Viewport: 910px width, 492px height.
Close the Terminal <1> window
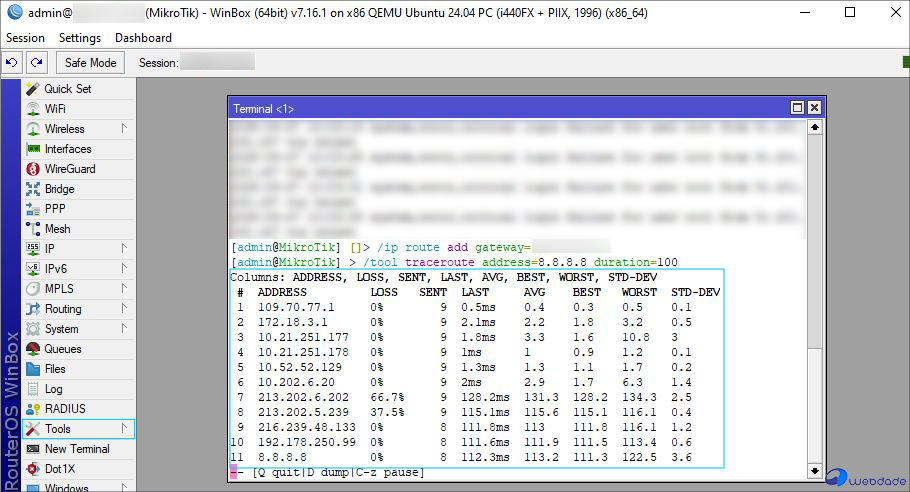[x=815, y=108]
